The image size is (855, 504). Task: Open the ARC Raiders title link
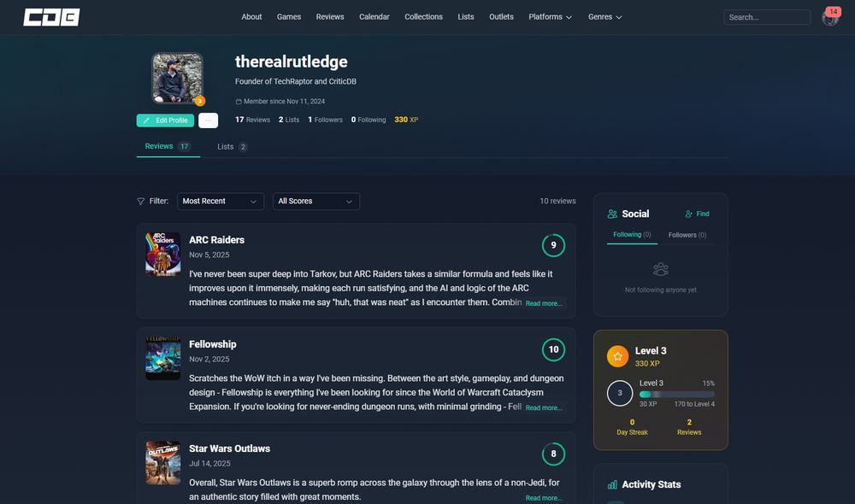pos(216,240)
